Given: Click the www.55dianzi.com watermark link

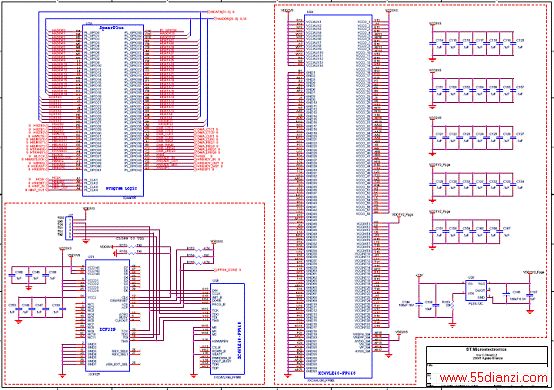Looking at the screenshot, I should pyautogui.click(x=493, y=378).
